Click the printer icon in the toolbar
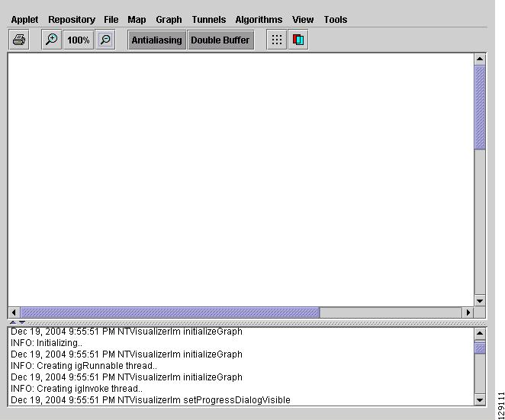Screen dimensions: 505x420 19,40
